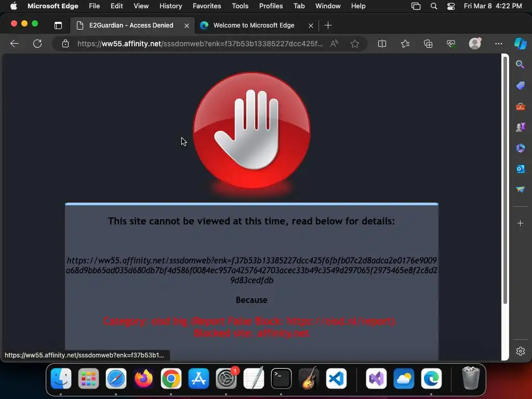Open sidebar Games chess icon

520,127
